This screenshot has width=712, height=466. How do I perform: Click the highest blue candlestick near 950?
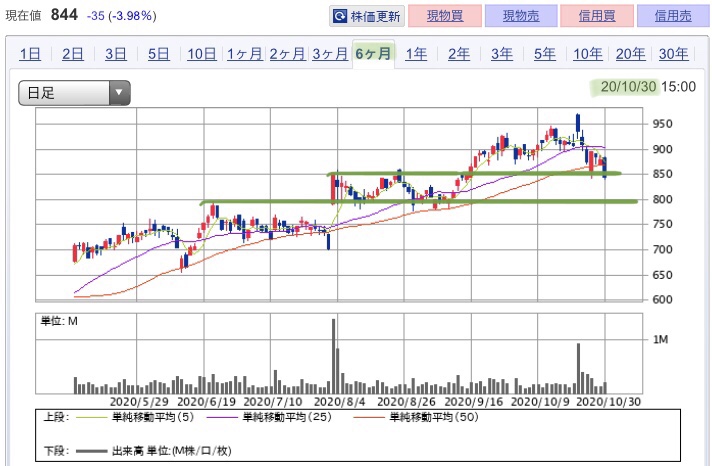(578, 123)
